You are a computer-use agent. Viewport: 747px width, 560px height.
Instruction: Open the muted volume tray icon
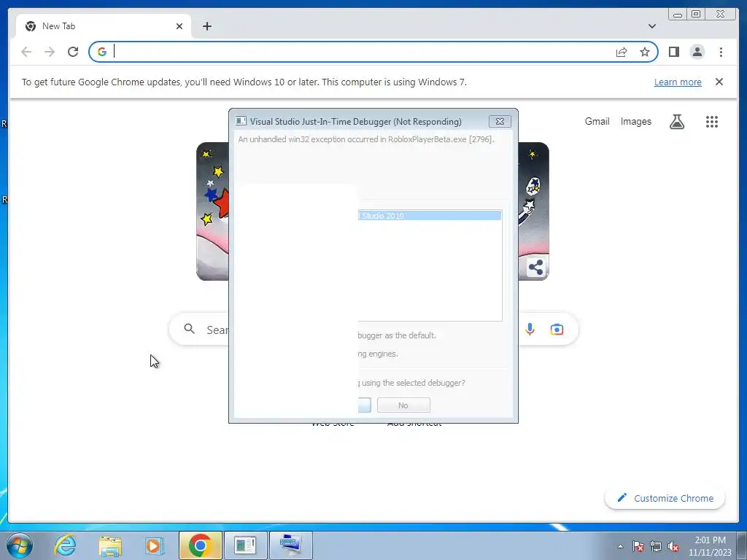[x=673, y=546]
